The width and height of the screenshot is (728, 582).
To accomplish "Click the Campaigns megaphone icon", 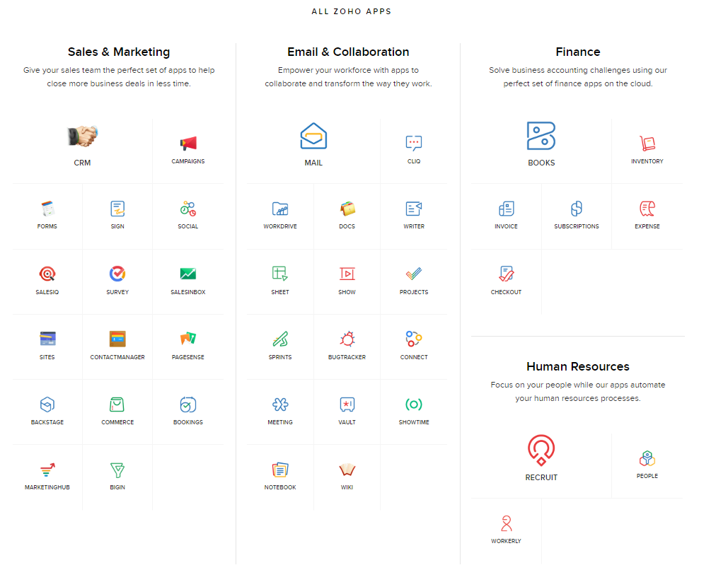I will pyautogui.click(x=188, y=143).
